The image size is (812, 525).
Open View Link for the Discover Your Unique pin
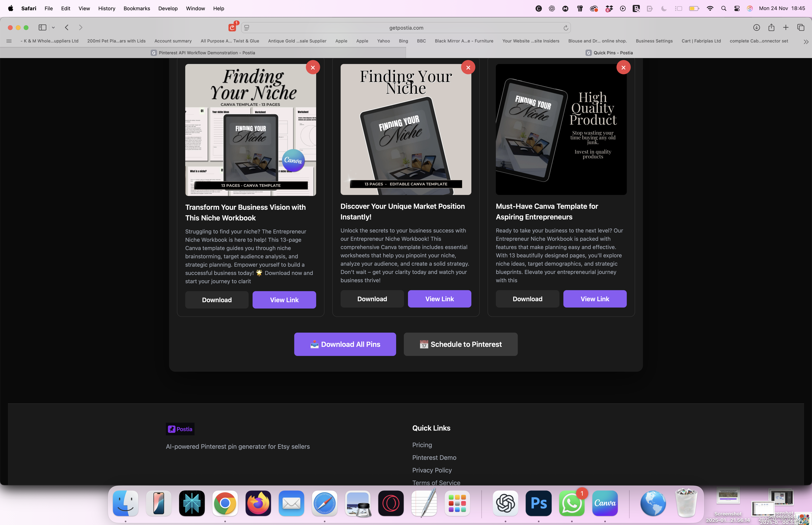coord(439,299)
